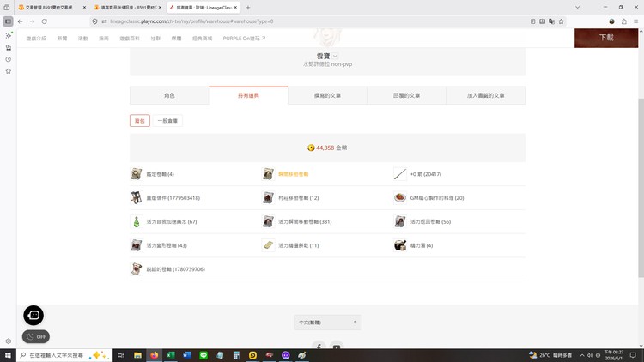This screenshot has height=362, width=644.
Task: Open Excel from the taskbar
Action: (x=171, y=355)
